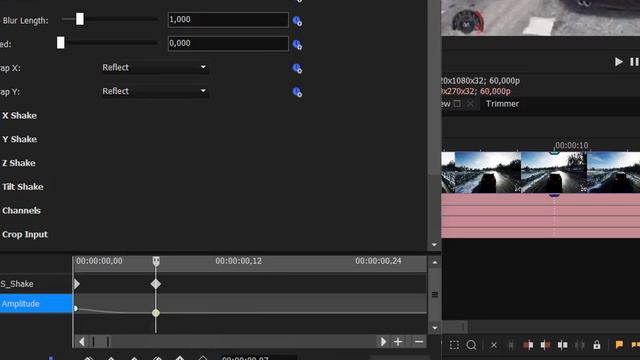The height and width of the screenshot is (360, 640).
Task: Zoom out keyframe timeline with minus
Action: click(419, 342)
